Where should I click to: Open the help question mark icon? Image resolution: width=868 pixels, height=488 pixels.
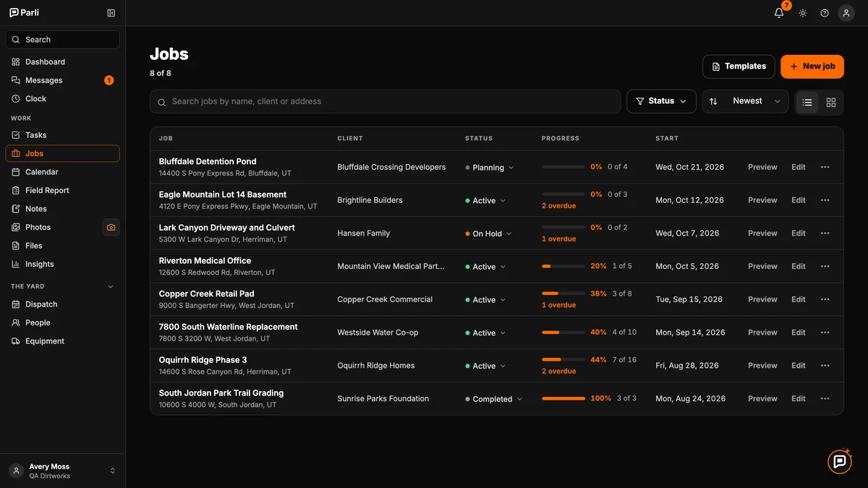pyautogui.click(x=825, y=13)
